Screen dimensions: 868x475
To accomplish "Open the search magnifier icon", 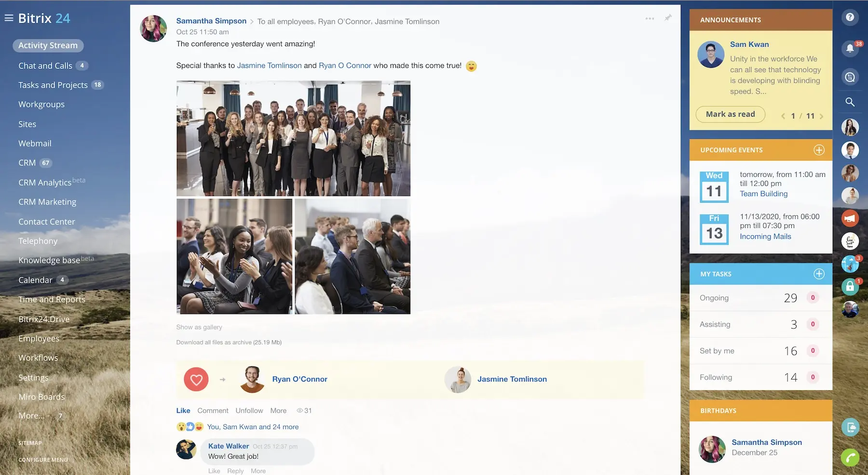I will (x=850, y=102).
